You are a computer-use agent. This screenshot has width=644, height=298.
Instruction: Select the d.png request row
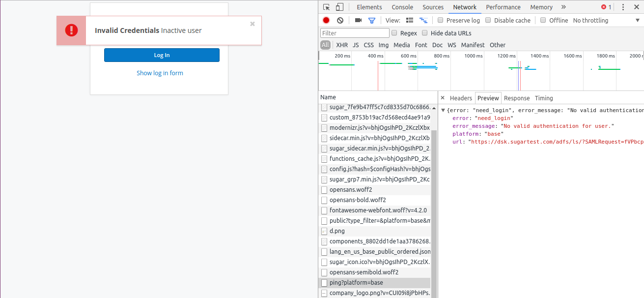(x=374, y=231)
